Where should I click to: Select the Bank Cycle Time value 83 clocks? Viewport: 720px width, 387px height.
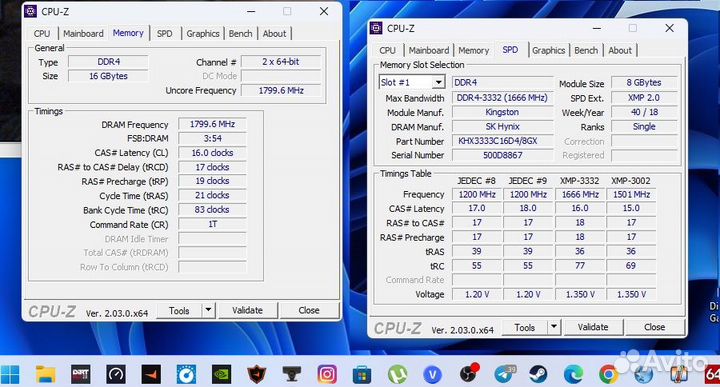click(x=212, y=209)
